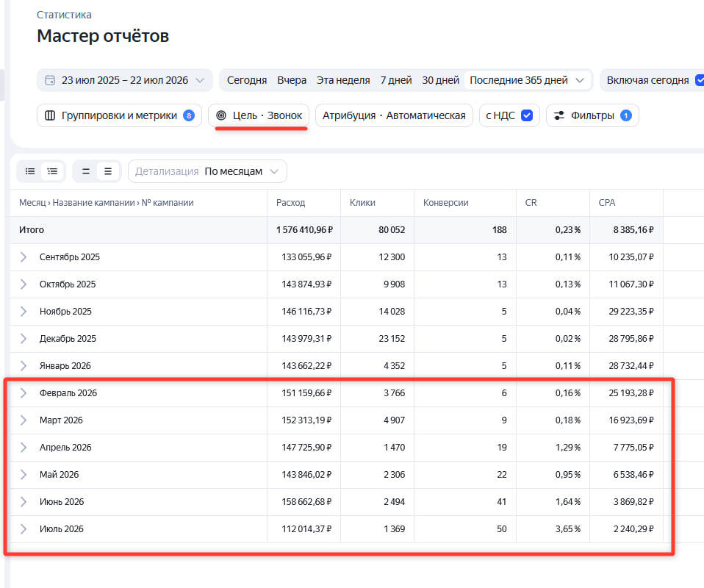Viewport: 704px width, 588px height.
Task: Switch to nested tree list view icon
Action: (x=52, y=171)
